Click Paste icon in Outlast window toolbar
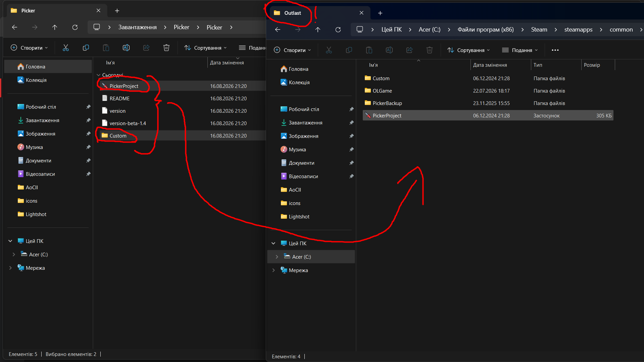This screenshot has width=644, height=362. 369,50
